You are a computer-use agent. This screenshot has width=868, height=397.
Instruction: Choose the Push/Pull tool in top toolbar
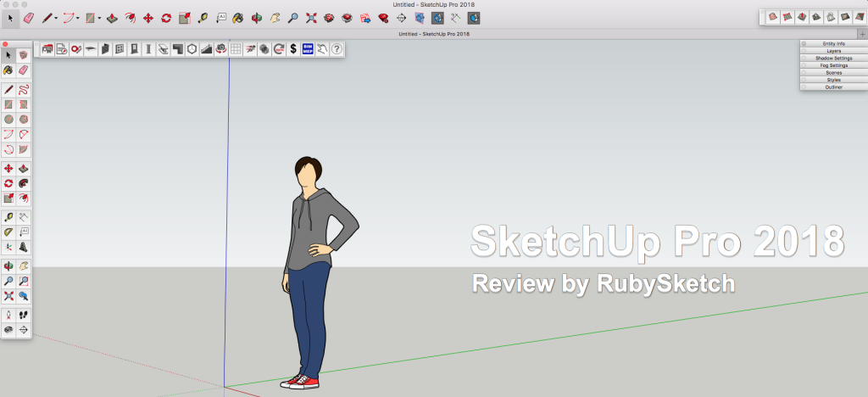(x=112, y=18)
